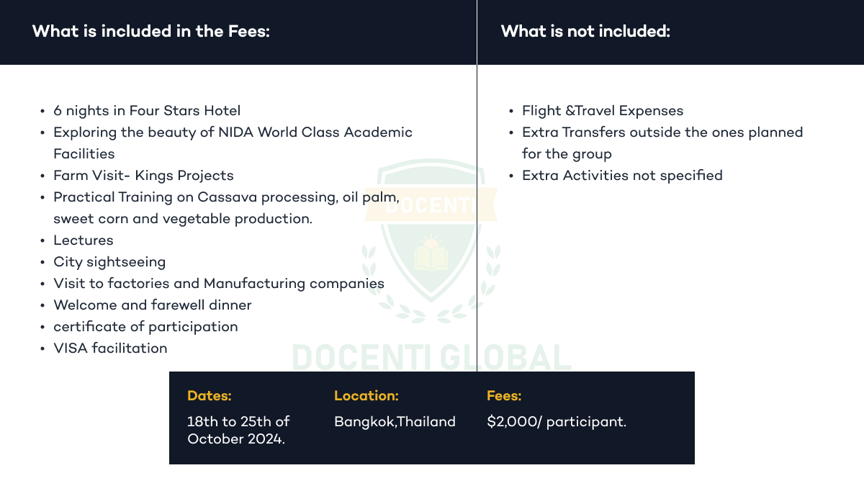Click the '6 nights in Four Stars Hotel' bullet
Viewport: 864px width, 504px height.
(x=147, y=111)
